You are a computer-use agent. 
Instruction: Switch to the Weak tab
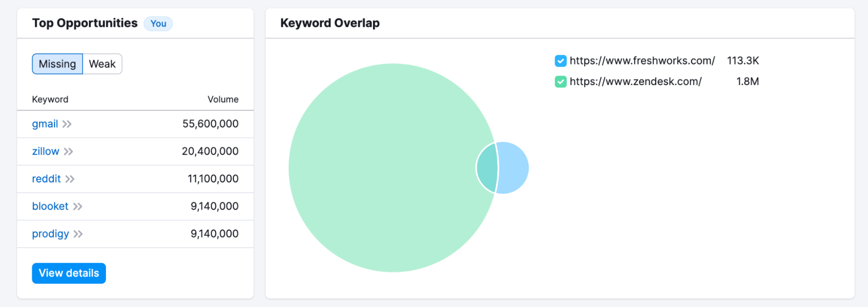tap(102, 64)
